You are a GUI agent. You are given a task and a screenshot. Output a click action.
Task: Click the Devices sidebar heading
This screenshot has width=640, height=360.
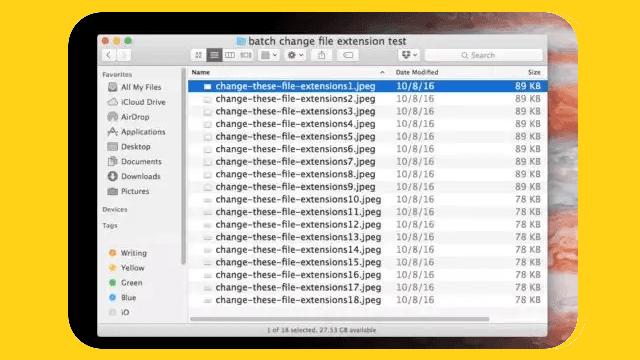[x=115, y=209]
